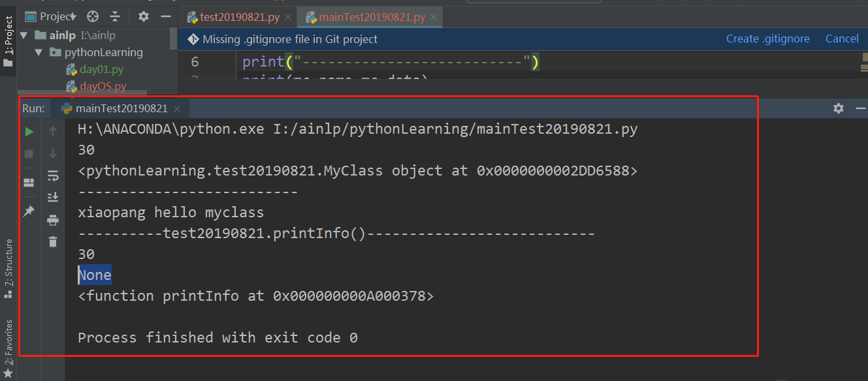Print the console output
This screenshot has width=868, height=381.
coord(53,221)
